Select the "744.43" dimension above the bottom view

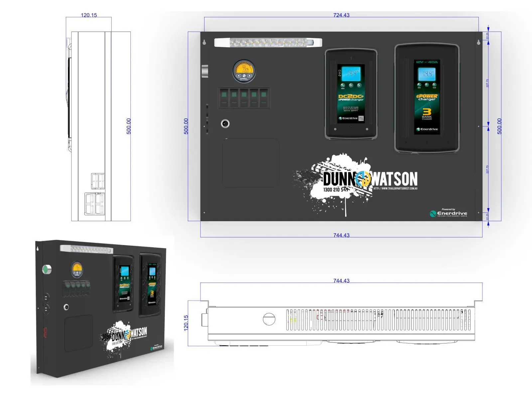(x=341, y=281)
